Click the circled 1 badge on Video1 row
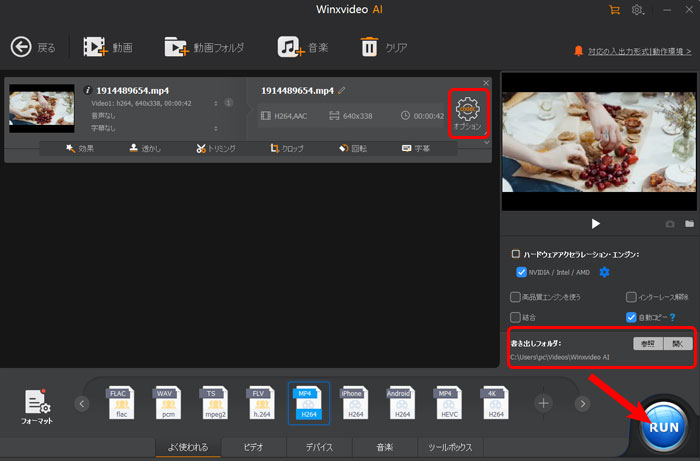The image size is (700, 461). point(229,103)
